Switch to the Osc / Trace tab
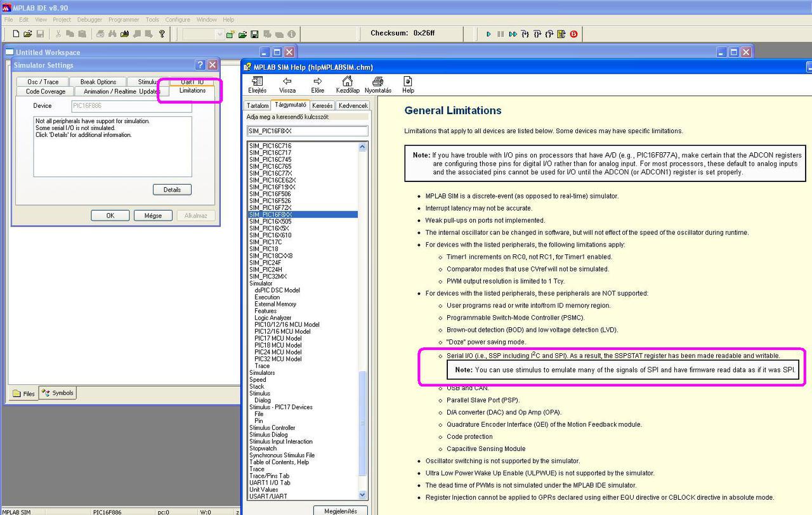 click(43, 82)
